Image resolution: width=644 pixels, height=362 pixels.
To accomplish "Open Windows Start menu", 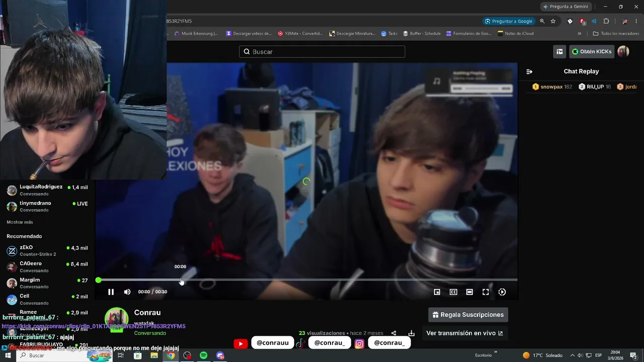I will [8, 355].
